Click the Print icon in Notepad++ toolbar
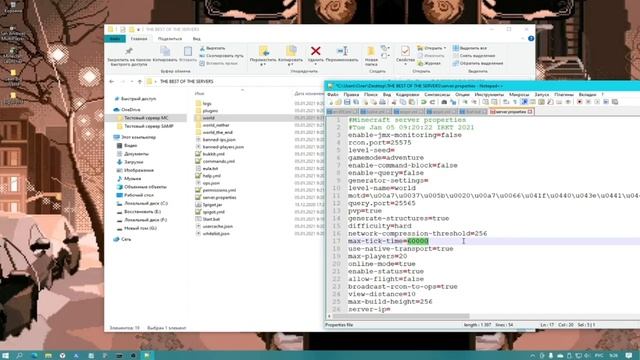 [382, 102]
